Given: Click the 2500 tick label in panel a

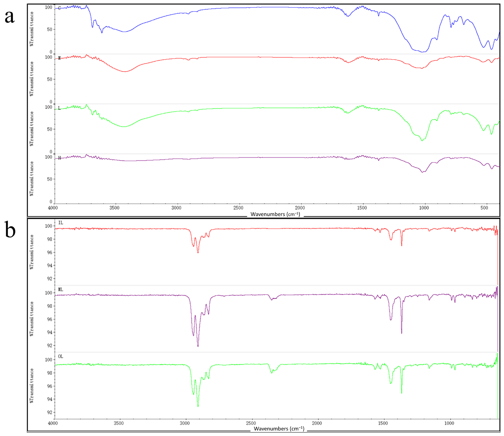Looking at the screenshot, I should pyautogui.click(x=238, y=208).
